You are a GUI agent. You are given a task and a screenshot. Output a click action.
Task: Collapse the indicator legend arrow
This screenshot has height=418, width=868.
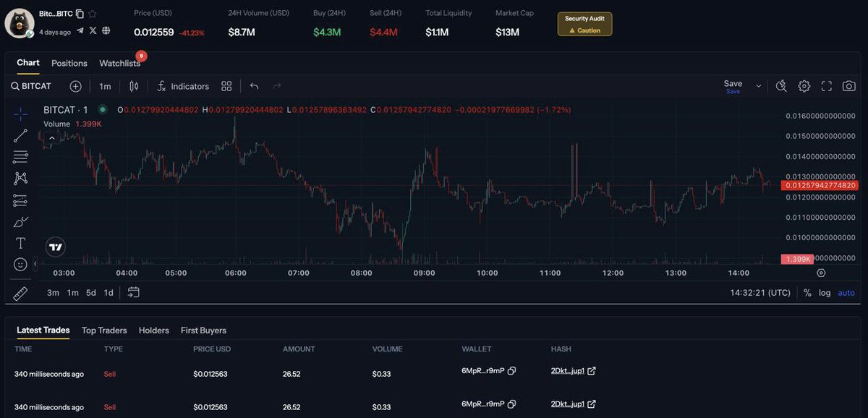point(52,137)
